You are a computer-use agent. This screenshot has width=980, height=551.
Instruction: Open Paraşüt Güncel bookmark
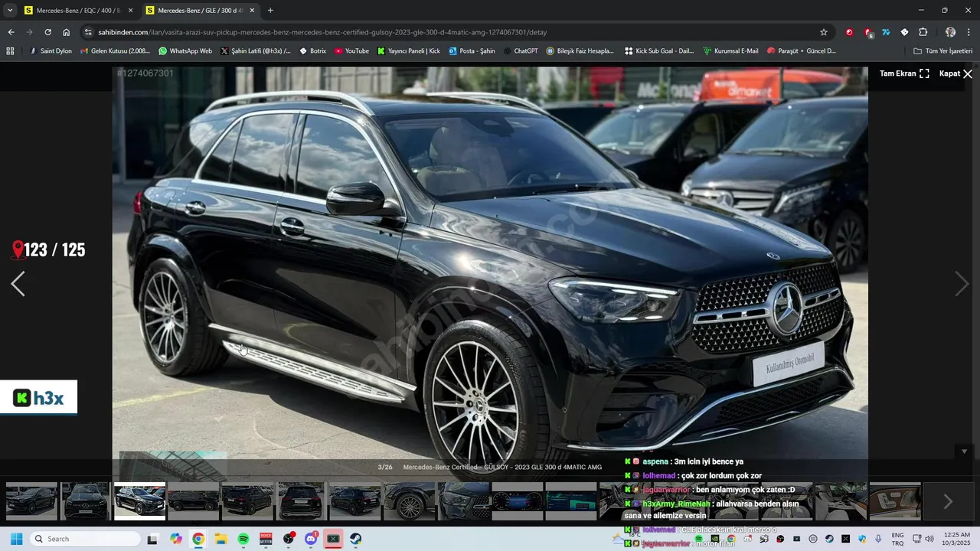point(802,51)
